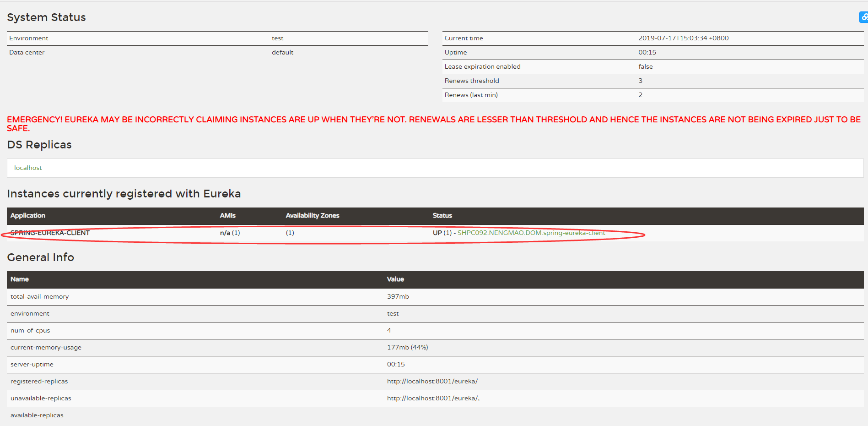The width and height of the screenshot is (868, 426).
Task: Click the Application column header
Action: [28, 215]
